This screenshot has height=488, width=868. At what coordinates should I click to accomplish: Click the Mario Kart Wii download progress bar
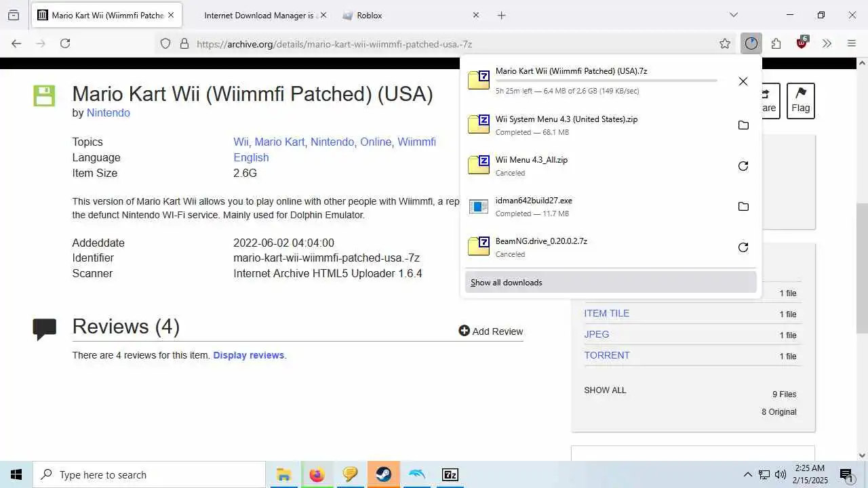[606, 81]
